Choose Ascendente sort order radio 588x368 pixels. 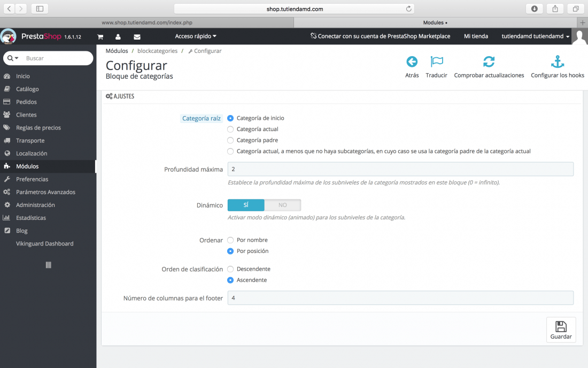click(230, 280)
